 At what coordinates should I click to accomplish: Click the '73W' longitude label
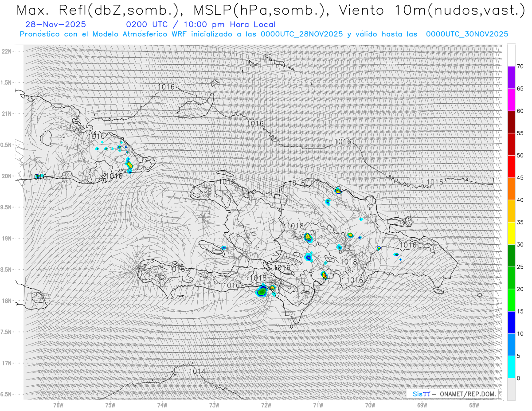pyautogui.click(x=214, y=405)
